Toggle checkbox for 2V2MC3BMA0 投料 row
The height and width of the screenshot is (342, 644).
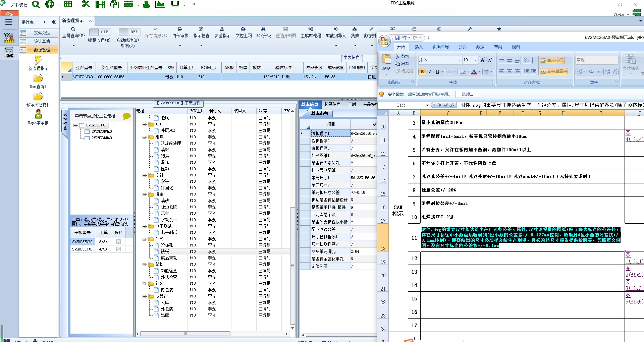(x=118, y=242)
